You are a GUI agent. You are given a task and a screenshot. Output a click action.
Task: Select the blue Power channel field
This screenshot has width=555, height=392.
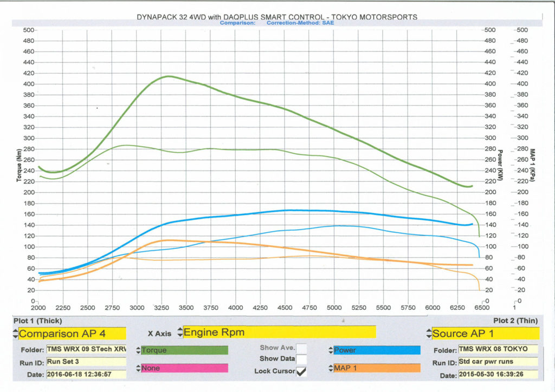pyautogui.click(x=377, y=350)
